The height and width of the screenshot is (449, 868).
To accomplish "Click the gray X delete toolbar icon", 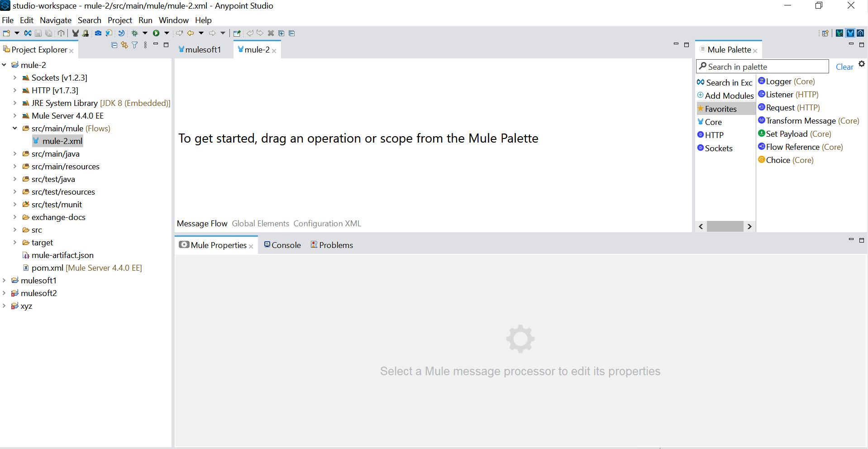I will click(x=271, y=33).
